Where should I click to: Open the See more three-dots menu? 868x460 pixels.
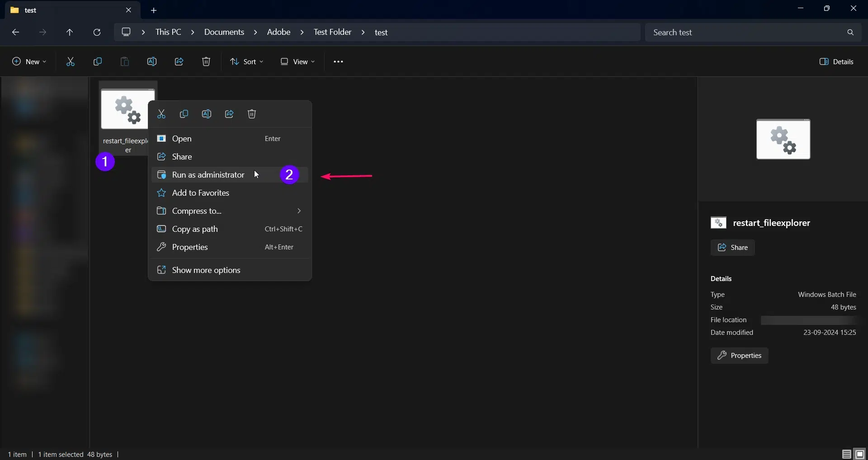[338, 61]
